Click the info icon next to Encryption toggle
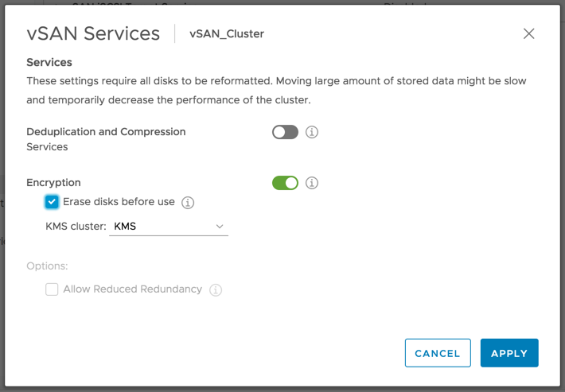 point(312,183)
